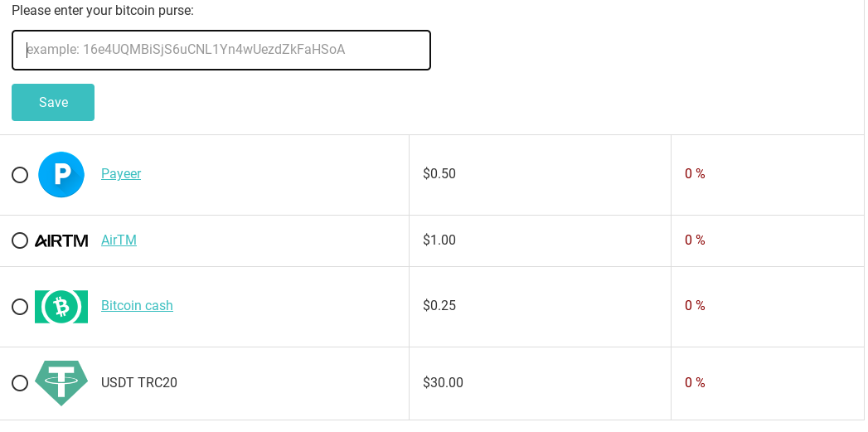Choose the Bitcoin cash radio option

pos(20,306)
